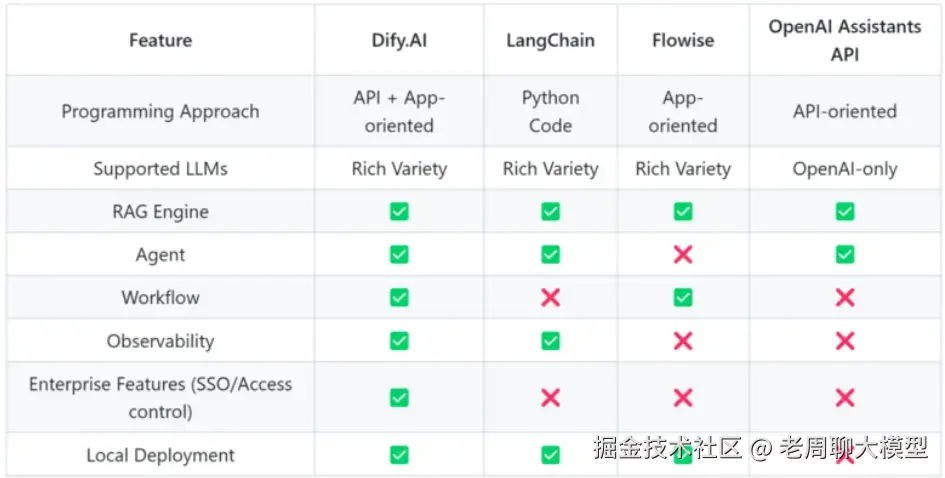
Task: Click the OpenAI Assistants API column header
Action: click(845, 41)
